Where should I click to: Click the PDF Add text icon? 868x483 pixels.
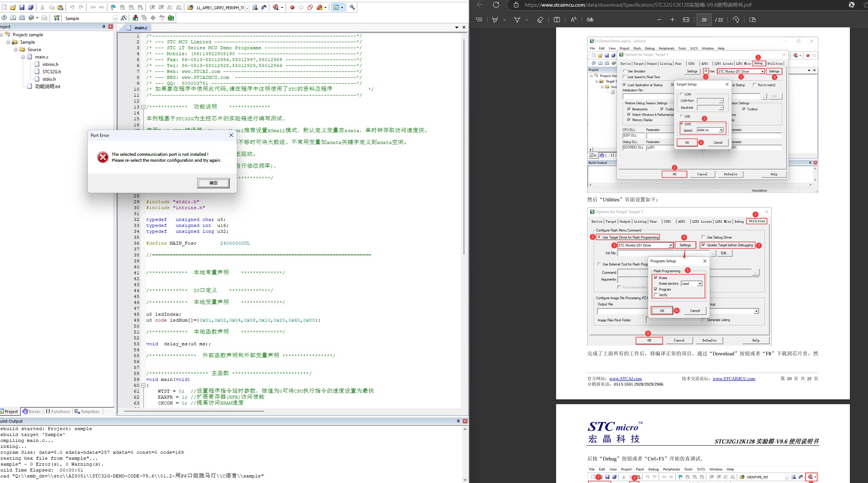pos(557,20)
